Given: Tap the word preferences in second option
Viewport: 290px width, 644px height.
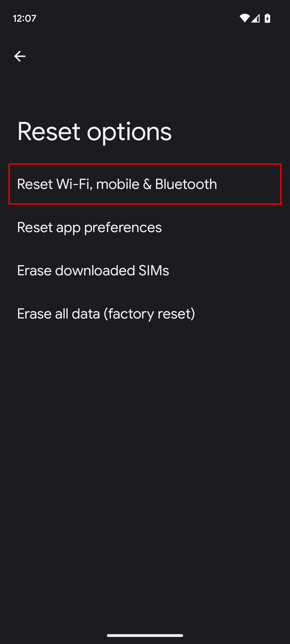Looking at the screenshot, I should coord(123,228).
